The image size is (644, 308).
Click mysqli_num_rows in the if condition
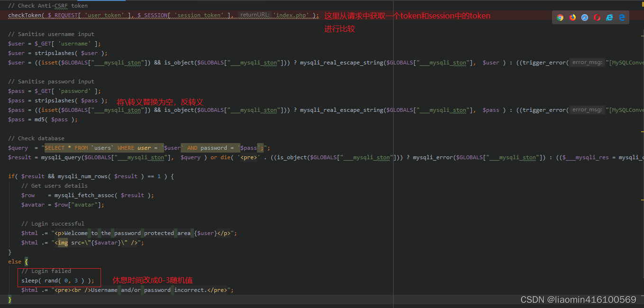pyautogui.click(x=84, y=176)
